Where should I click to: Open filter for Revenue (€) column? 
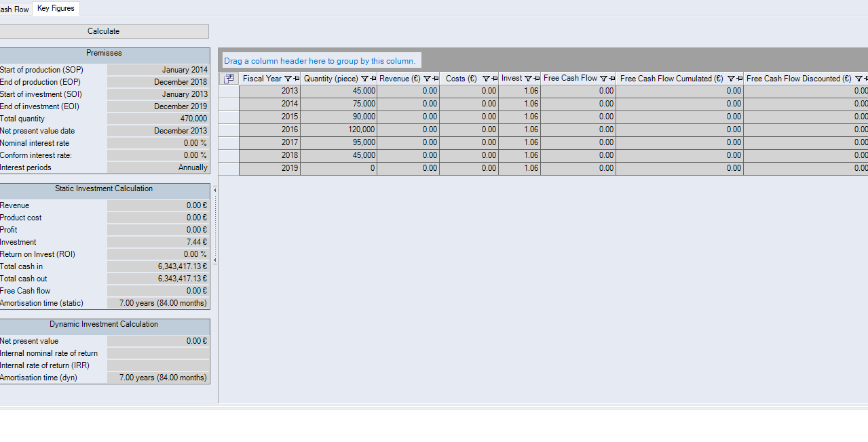(427, 79)
